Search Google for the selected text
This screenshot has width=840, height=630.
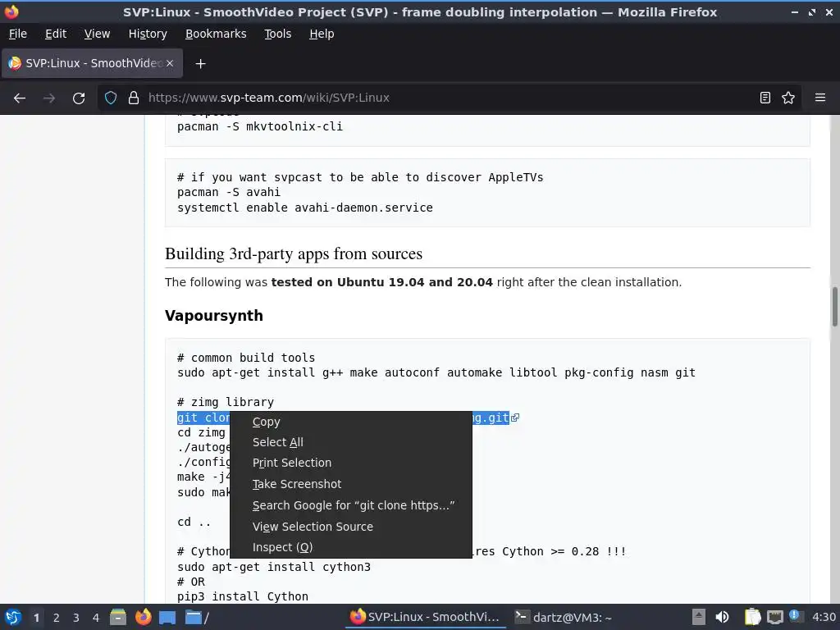pyautogui.click(x=351, y=505)
